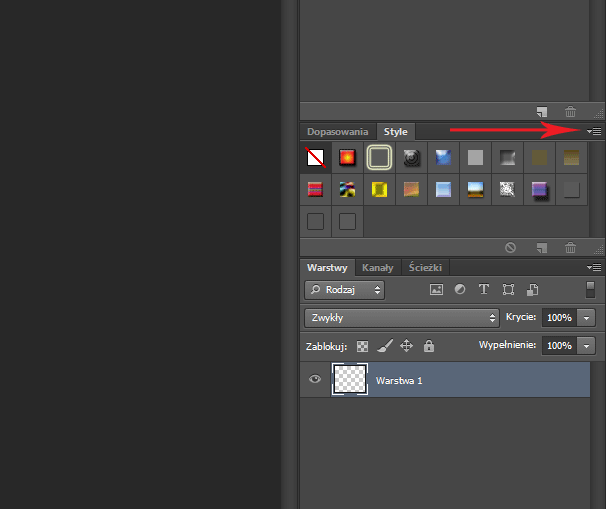
Task: Apply the blue glass style swatch
Action: (443, 157)
